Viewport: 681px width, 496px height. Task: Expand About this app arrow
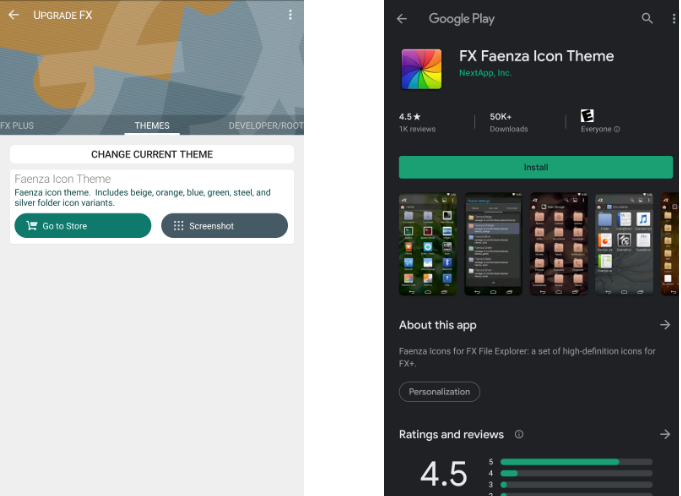[x=665, y=325]
